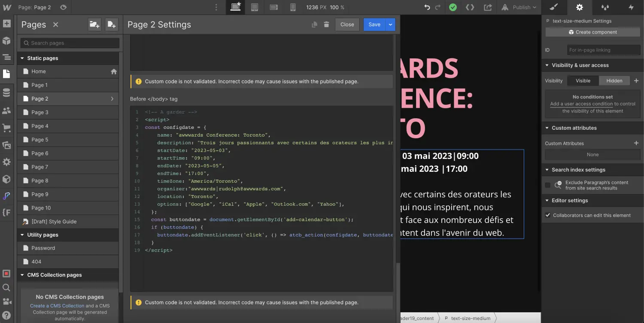Screen dimensions: 644x323
Task: Switch to the Style Manager drops tab
Action: pos(605,7)
